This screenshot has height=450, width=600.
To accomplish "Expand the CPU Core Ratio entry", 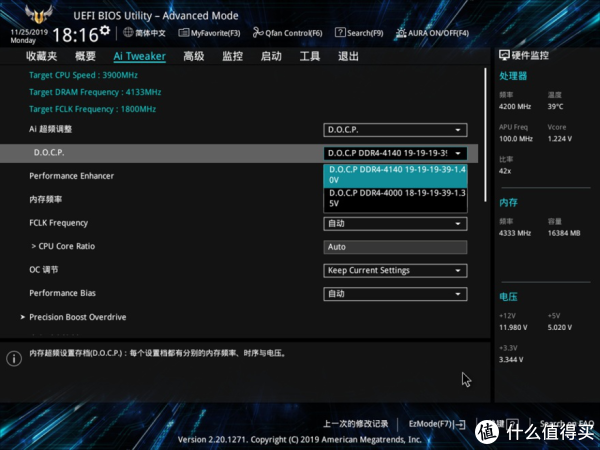I will [x=63, y=246].
